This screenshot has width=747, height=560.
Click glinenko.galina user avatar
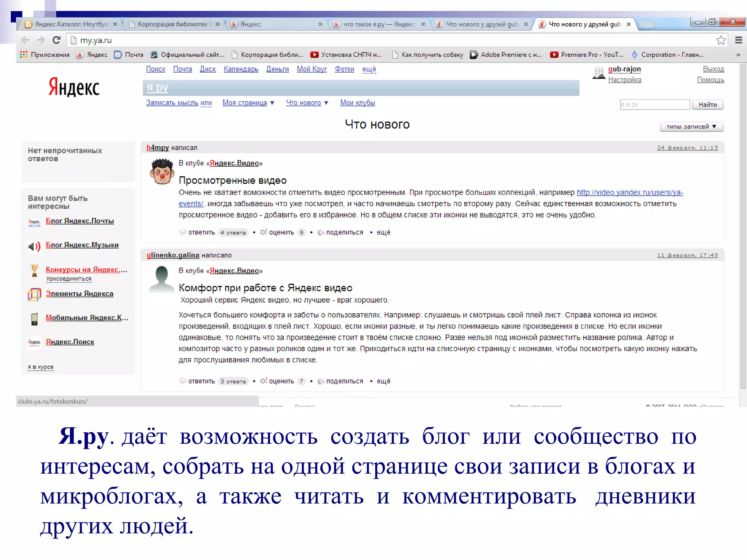click(x=162, y=279)
